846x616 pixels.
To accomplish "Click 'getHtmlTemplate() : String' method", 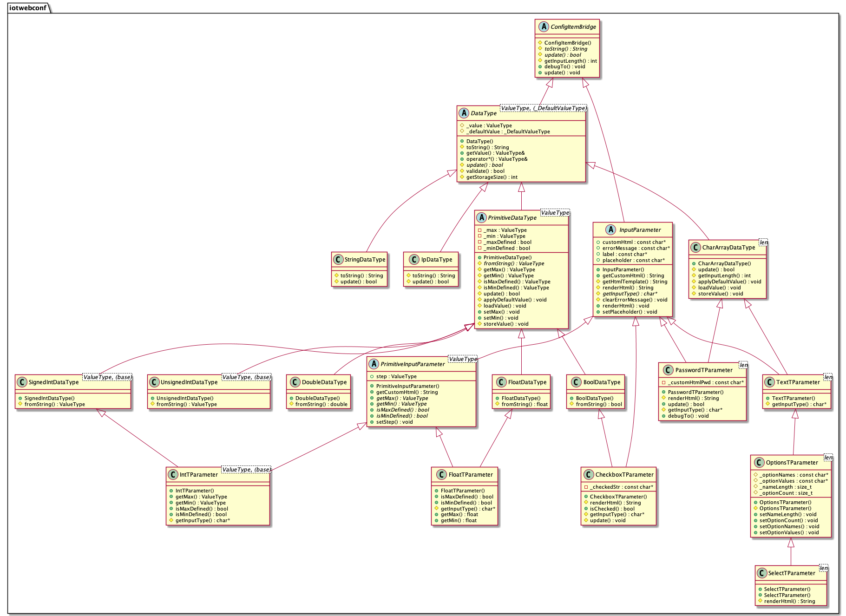I will point(635,282).
